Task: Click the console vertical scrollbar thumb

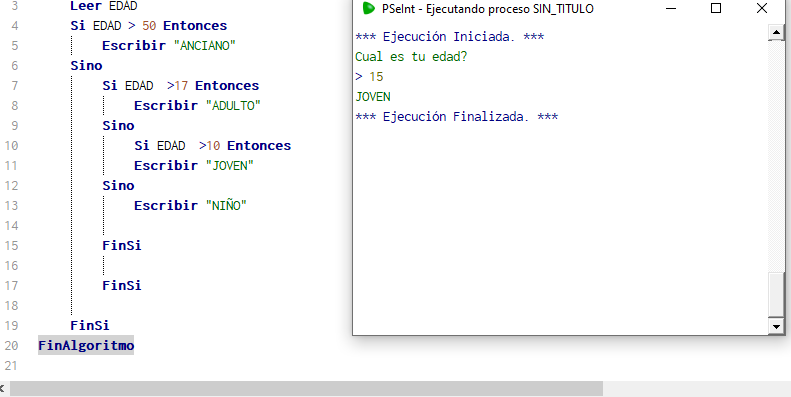Action: 776,295
